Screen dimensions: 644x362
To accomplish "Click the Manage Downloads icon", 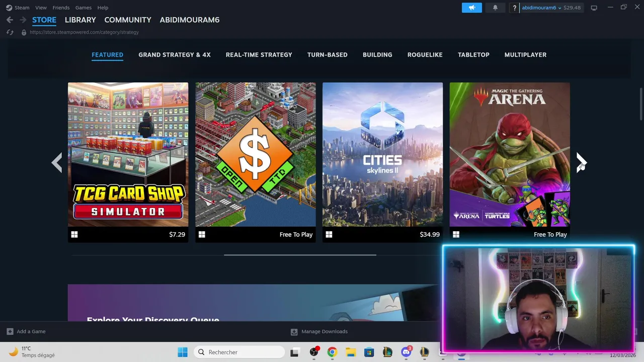I will [294, 331].
